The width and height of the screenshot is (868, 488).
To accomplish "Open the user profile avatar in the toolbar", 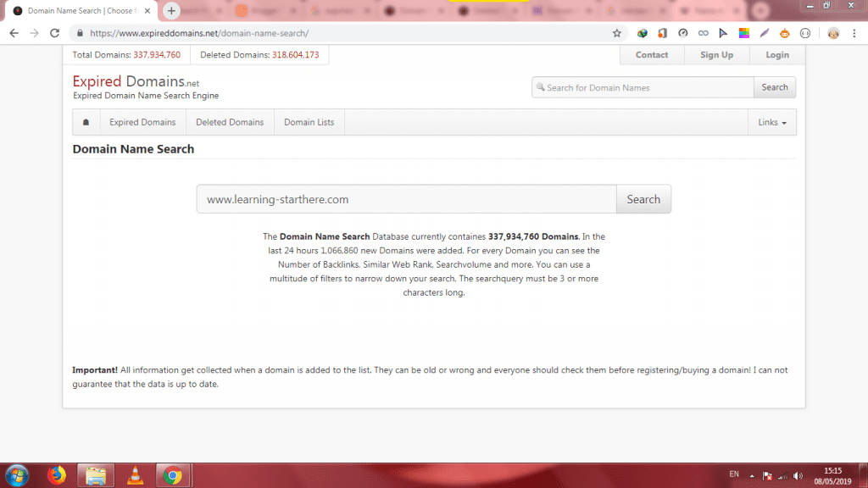I will [833, 33].
